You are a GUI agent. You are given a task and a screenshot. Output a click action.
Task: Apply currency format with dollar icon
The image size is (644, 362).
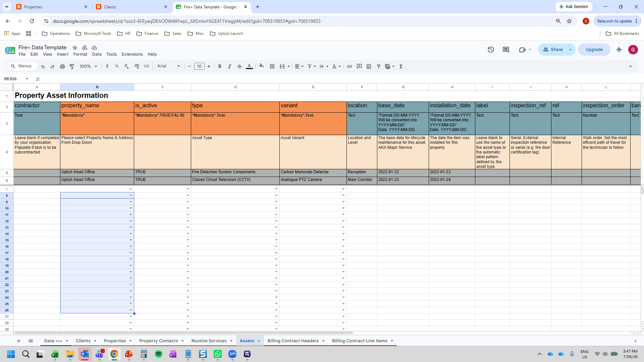tap(107, 66)
